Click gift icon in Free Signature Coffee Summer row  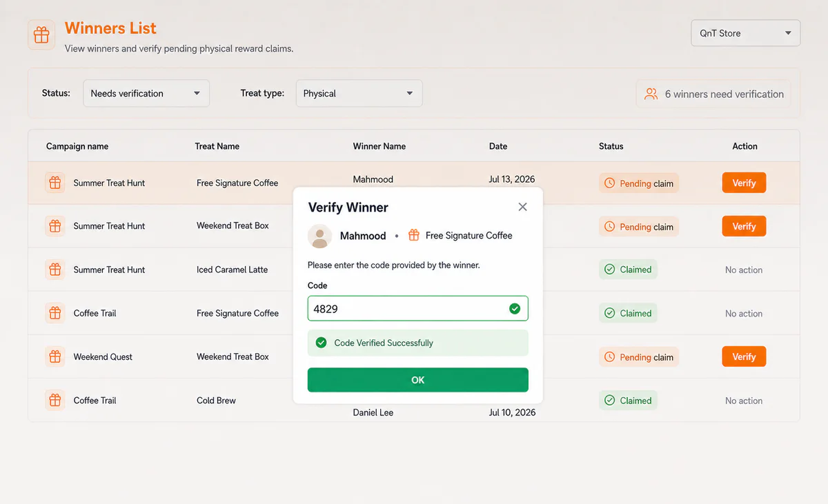pyautogui.click(x=55, y=183)
